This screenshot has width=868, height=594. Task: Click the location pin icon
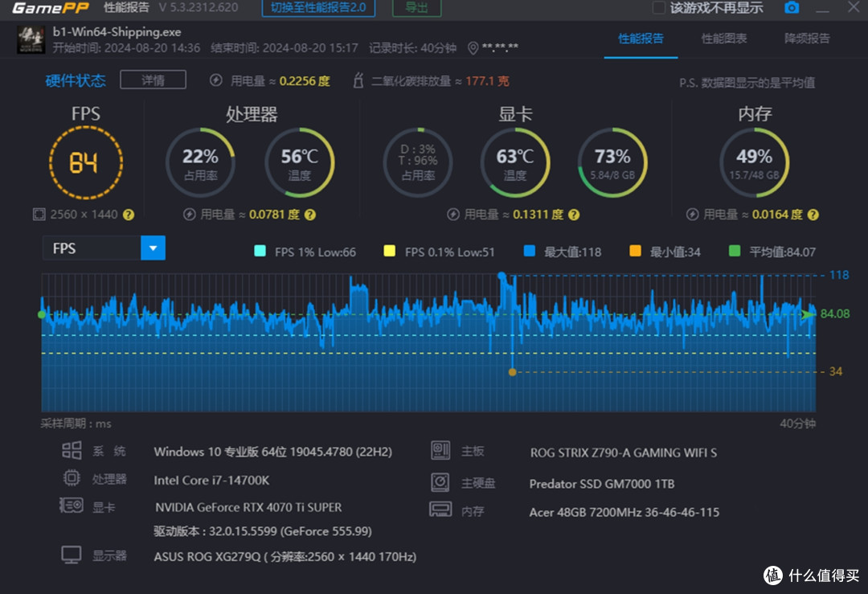click(473, 48)
